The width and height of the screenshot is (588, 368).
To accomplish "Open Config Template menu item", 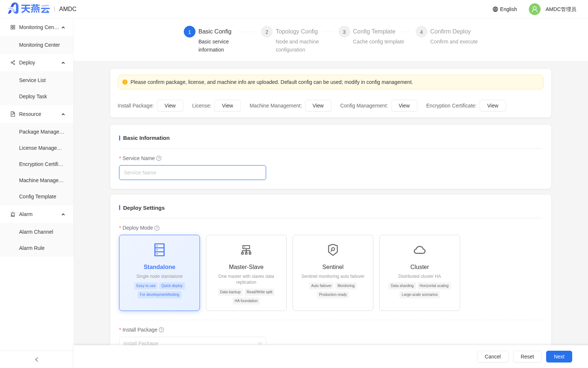I will tap(37, 197).
